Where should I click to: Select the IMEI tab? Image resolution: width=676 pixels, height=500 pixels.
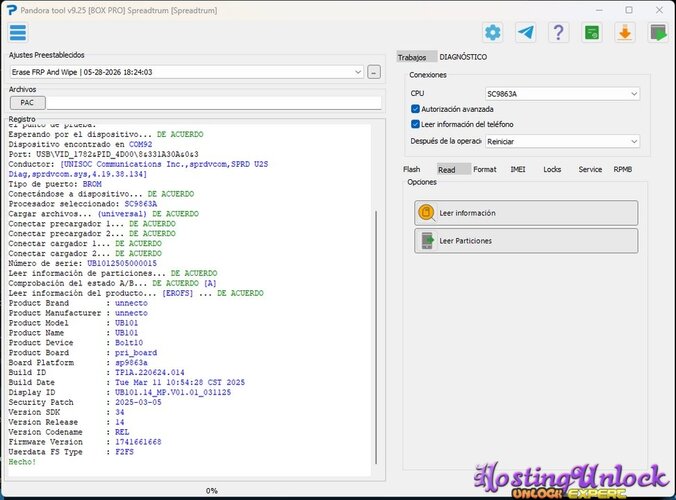click(x=518, y=169)
